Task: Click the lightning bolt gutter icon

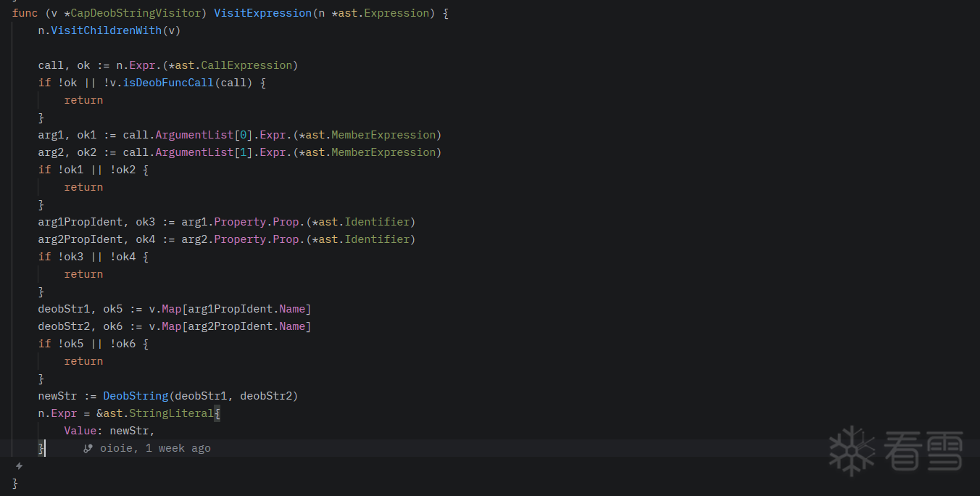Action: [19, 466]
